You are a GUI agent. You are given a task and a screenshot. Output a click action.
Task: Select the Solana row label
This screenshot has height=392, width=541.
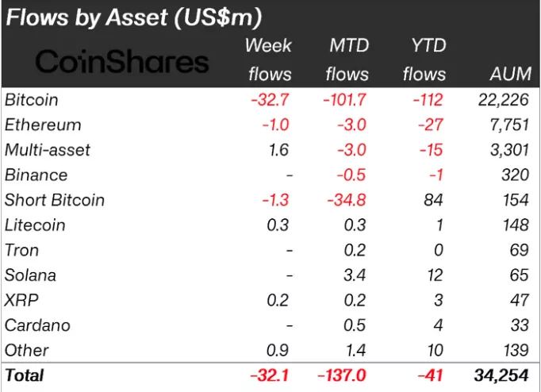pyautogui.click(x=30, y=275)
